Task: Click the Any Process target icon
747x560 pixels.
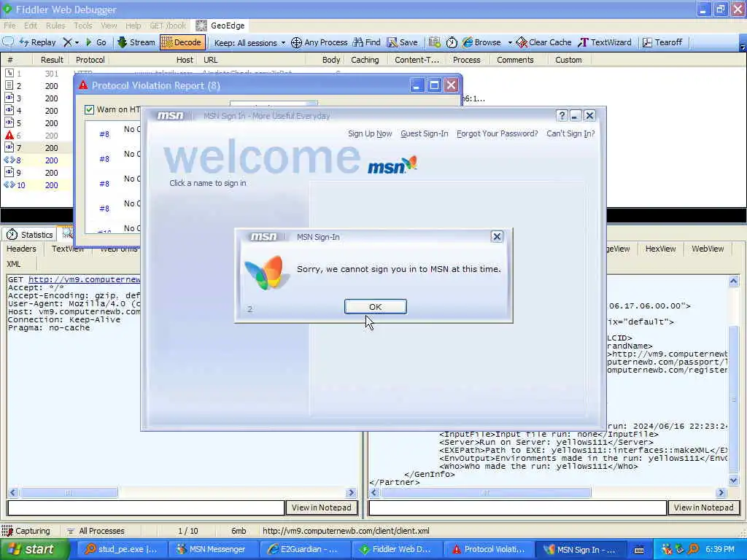Action: [296, 42]
